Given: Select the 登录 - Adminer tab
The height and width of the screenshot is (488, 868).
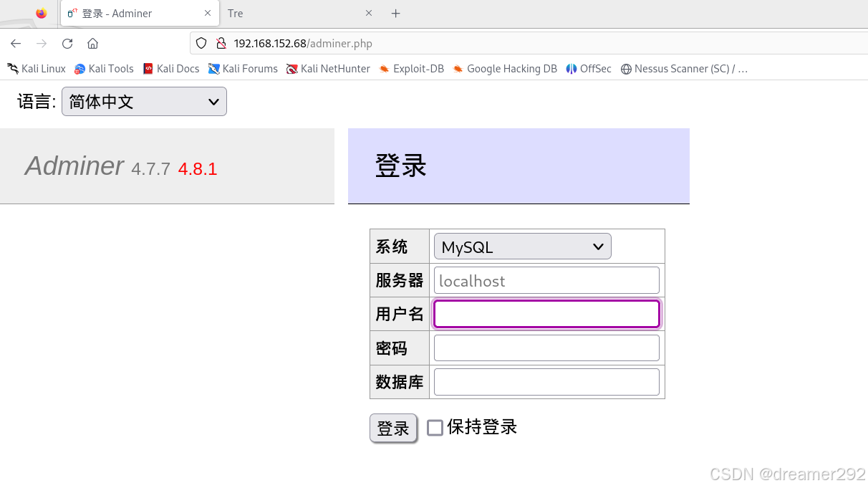Looking at the screenshot, I should coord(140,14).
